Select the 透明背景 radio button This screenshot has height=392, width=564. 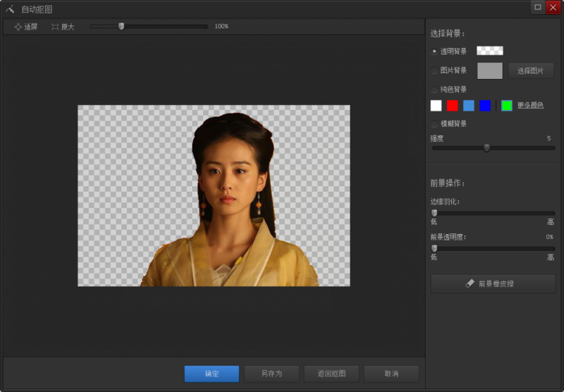click(434, 51)
